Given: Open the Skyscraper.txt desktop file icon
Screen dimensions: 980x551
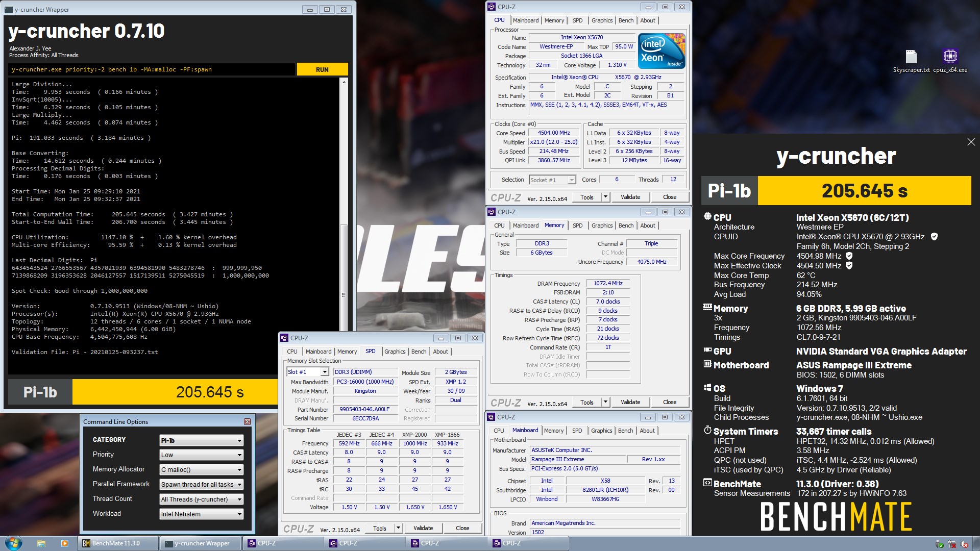Looking at the screenshot, I should pyautogui.click(x=911, y=61).
